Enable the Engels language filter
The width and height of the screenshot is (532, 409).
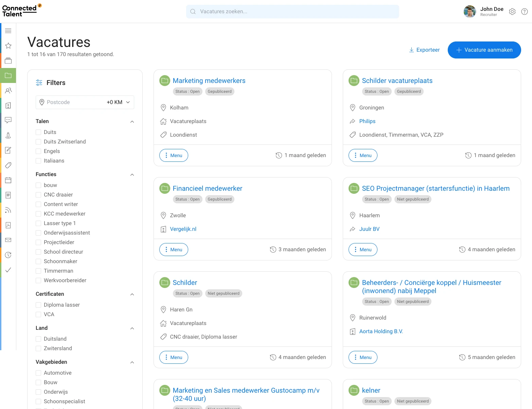38,151
